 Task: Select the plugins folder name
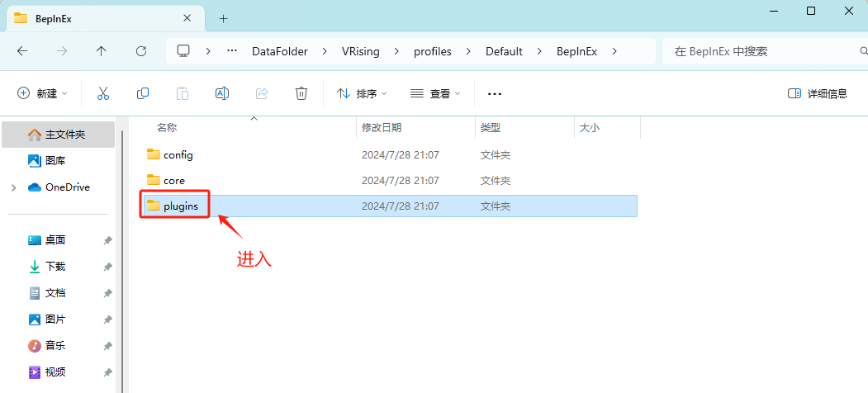point(181,206)
